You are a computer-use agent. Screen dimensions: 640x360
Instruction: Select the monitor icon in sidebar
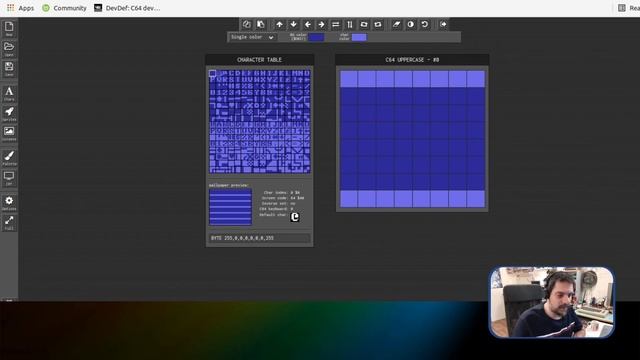pos(9,178)
